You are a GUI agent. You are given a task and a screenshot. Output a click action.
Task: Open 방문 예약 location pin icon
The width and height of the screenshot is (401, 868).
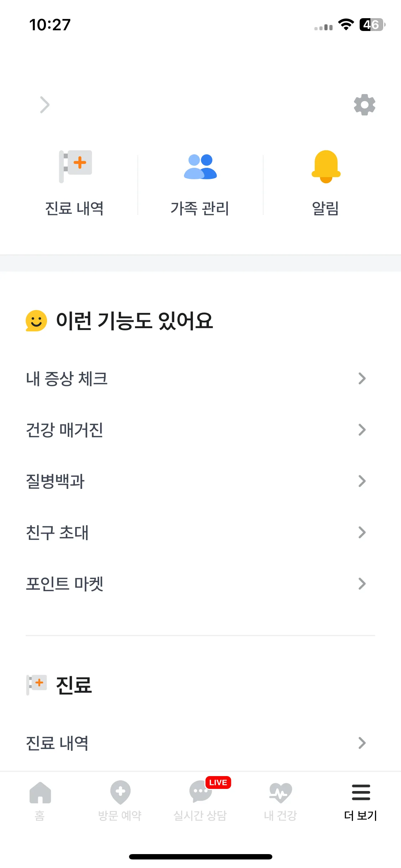point(120,792)
